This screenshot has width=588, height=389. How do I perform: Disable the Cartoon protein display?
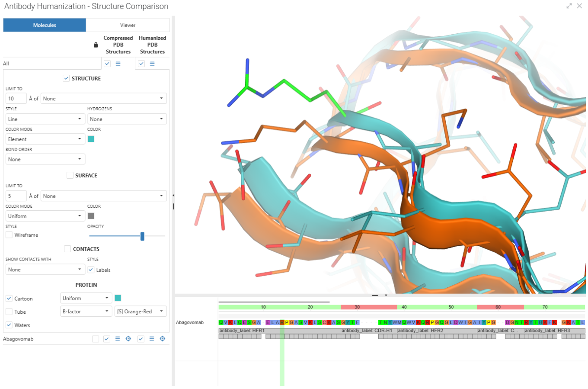pos(9,299)
